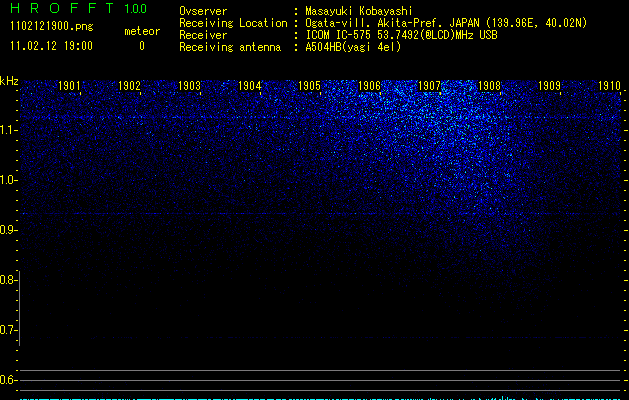Click the 0.7 frequency axis label

pyautogui.click(x=7, y=330)
